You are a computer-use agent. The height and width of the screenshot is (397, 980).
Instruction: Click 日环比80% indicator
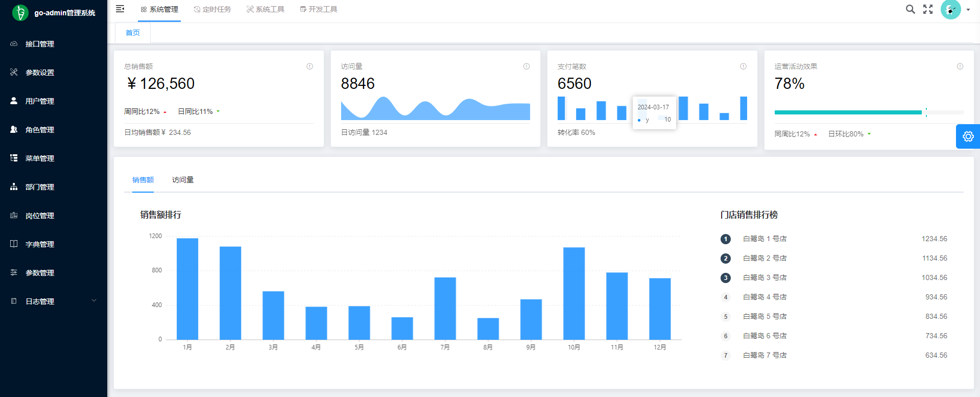pyautogui.click(x=850, y=134)
